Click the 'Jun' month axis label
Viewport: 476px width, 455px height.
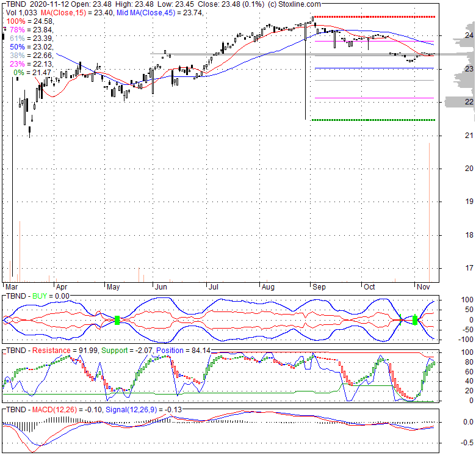tap(161, 287)
